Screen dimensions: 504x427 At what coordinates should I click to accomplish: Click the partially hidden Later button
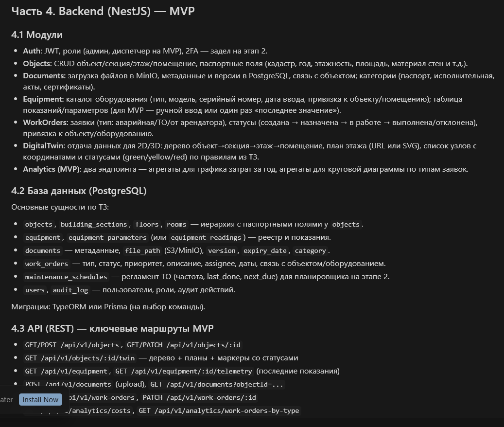[7, 400]
